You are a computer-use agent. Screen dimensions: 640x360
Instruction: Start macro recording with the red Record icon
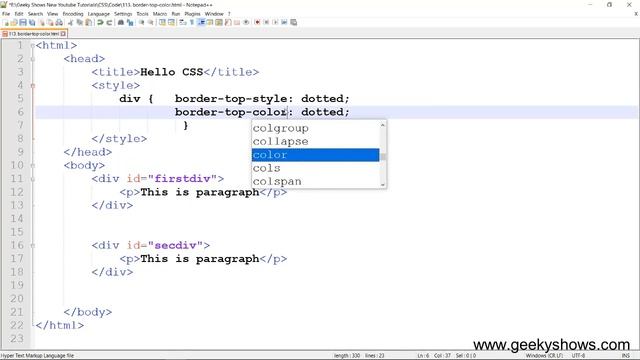click(257, 22)
